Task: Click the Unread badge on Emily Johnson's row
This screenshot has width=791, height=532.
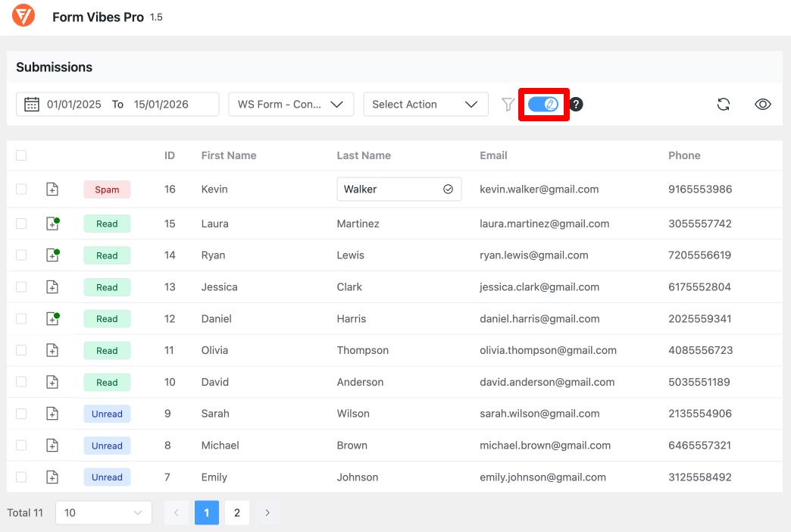Action: [x=107, y=477]
